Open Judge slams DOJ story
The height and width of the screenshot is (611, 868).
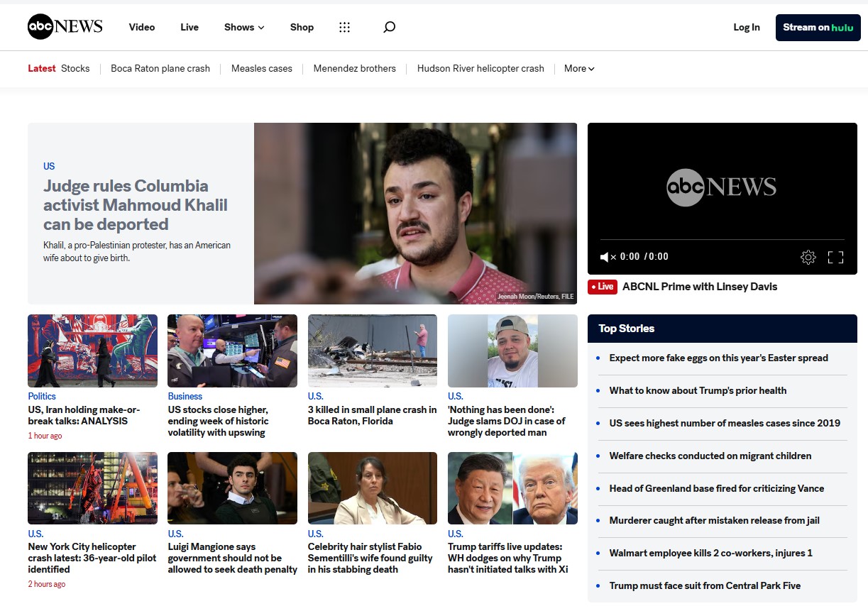507,421
